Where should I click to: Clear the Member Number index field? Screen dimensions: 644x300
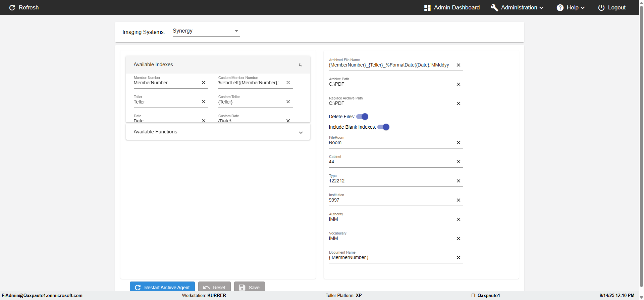204,83
